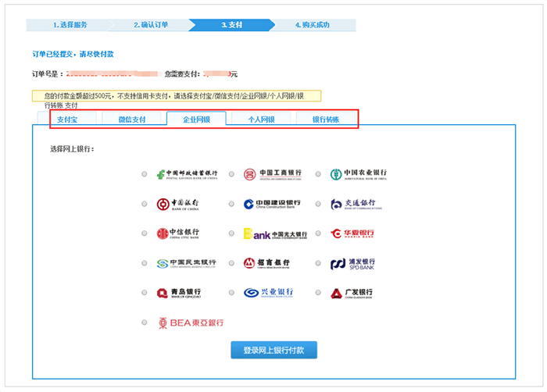Click the yellow 付款金额超过500元 notice bar
The width and height of the screenshot is (547, 392).
tap(177, 96)
